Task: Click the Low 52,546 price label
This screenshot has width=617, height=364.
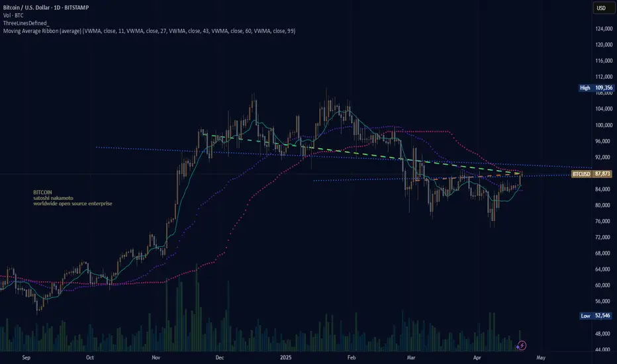Action: (596, 316)
